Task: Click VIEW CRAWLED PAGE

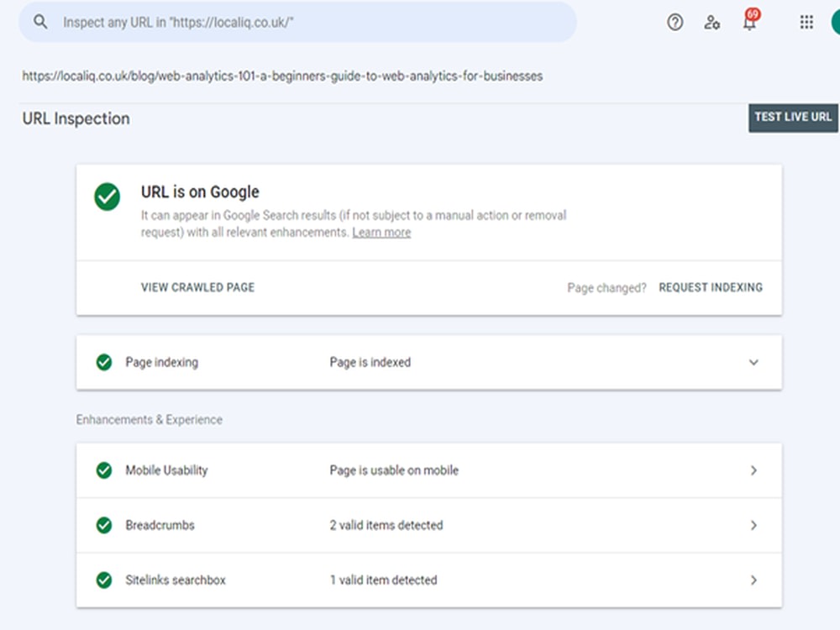Action: [x=197, y=287]
